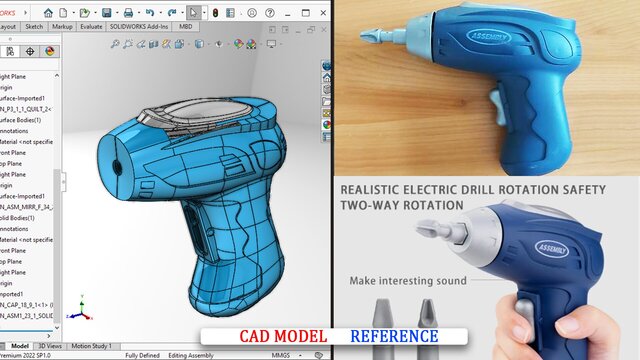Screen dimensions: 640x360
Task: Open the SOLIDWORKS Home welcome icon
Action: coord(48,13)
